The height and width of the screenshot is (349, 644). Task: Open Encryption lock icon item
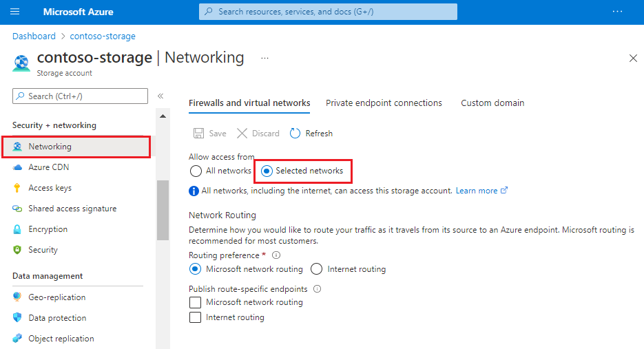[x=17, y=229]
